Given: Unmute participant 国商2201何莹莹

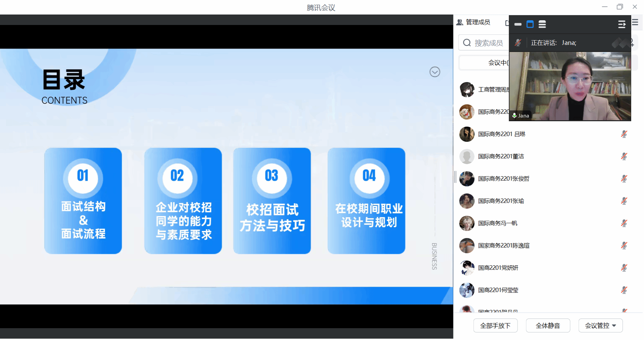Looking at the screenshot, I should (624, 290).
